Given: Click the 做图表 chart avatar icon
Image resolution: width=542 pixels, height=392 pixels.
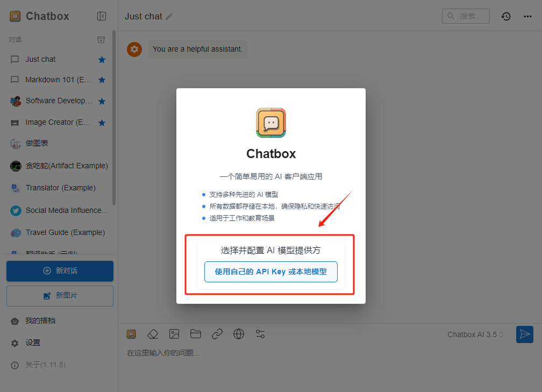Looking at the screenshot, I should (16, 144).
